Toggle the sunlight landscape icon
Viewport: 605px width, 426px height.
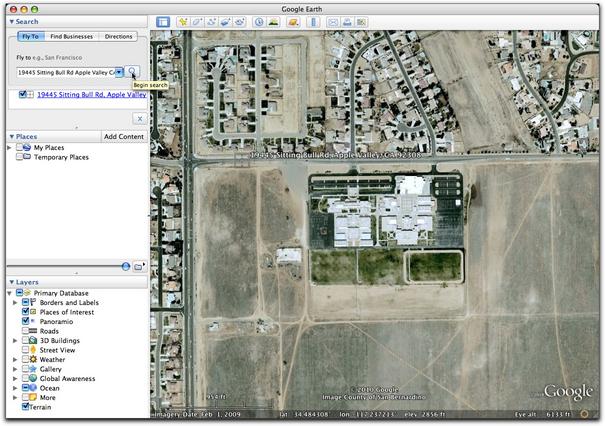coord(273,22)
